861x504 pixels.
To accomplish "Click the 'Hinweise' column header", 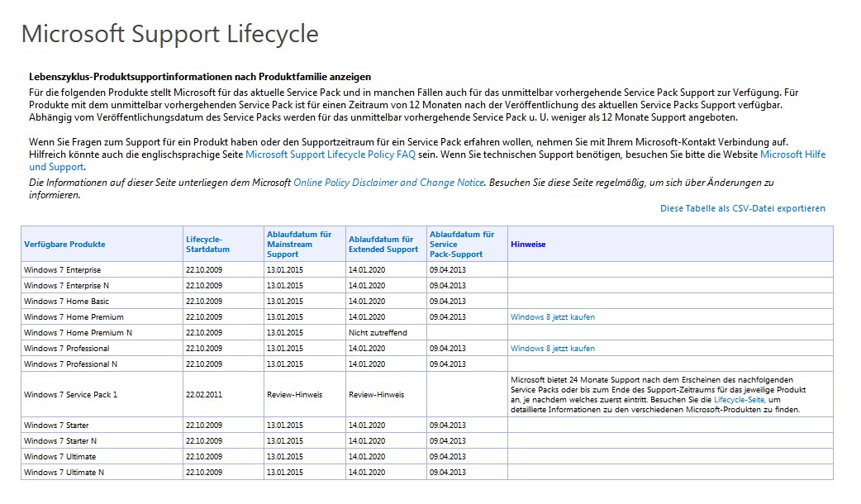I will pos(528,245).
